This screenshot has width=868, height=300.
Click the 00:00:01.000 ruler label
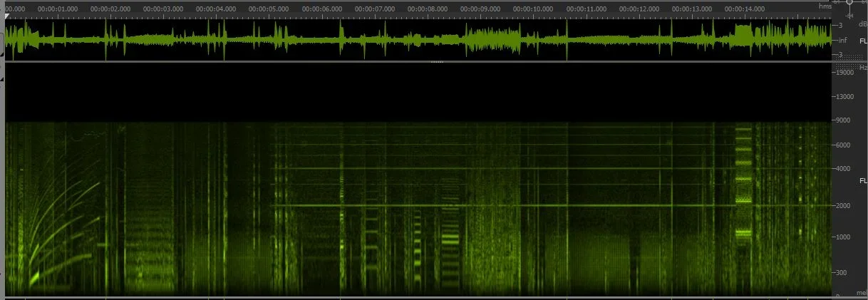58,9
